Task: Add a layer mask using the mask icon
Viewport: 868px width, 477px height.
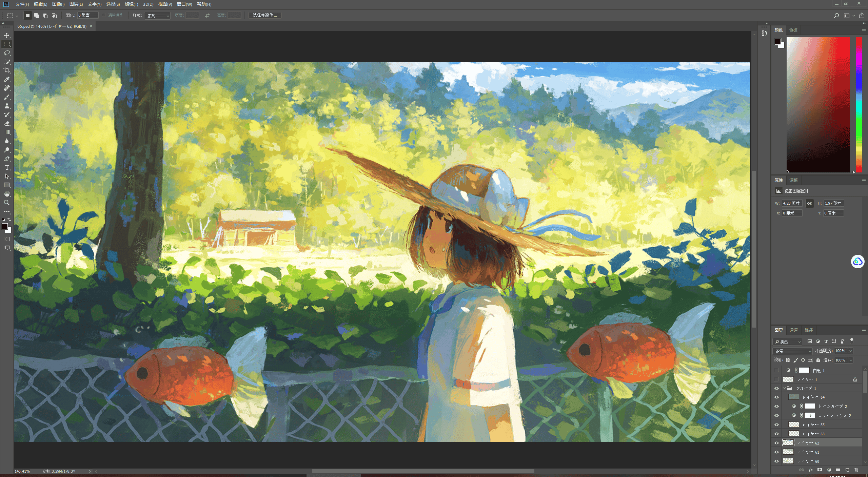Action: 820,470
